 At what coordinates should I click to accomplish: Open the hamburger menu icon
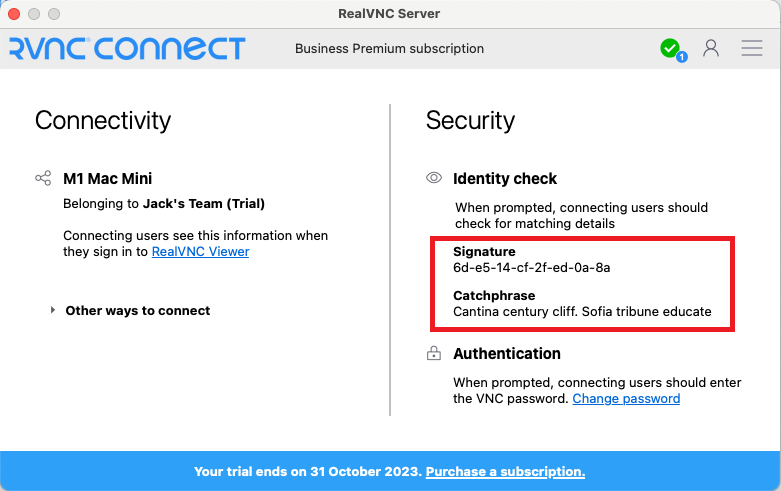point(752,48)
